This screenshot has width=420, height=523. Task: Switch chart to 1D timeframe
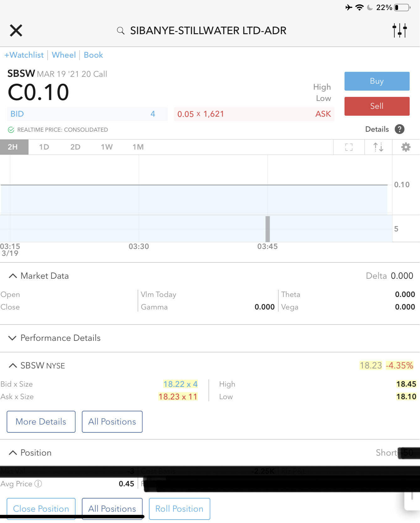coord(44,147)
